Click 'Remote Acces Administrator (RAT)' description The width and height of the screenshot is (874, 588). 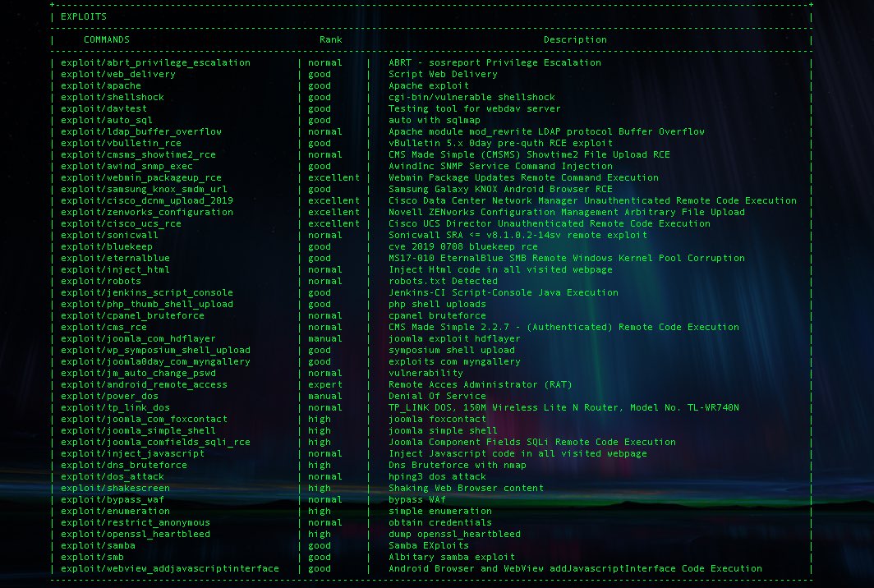(x=481, y=384)
